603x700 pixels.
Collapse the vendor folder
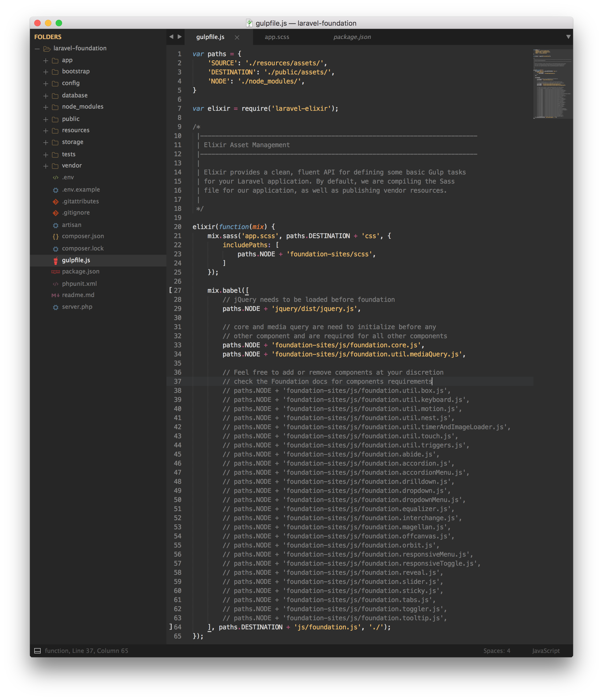pyautogui.click(x=46, y=166)
